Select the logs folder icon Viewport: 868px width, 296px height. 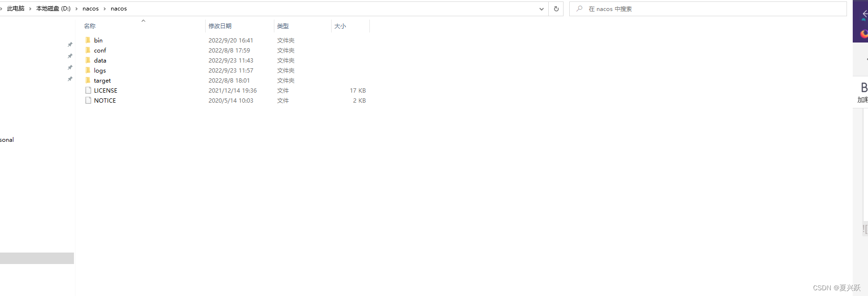88,70
